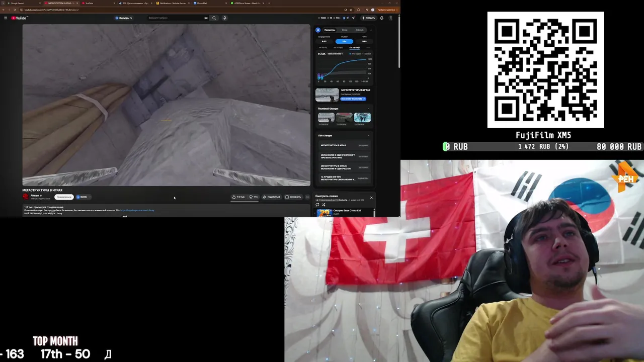Click the Создать create button

(x=368, y=18)
